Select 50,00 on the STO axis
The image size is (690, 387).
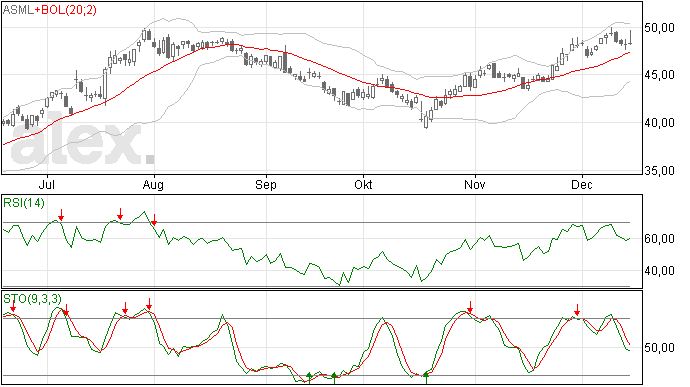point(659,348)
